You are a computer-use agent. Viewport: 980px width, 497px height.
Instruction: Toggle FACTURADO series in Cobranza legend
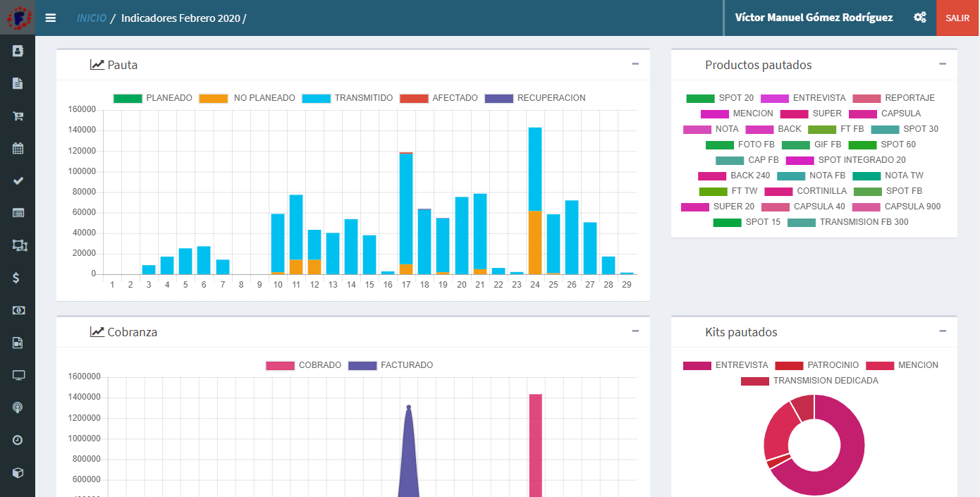[x=391, y=365]
